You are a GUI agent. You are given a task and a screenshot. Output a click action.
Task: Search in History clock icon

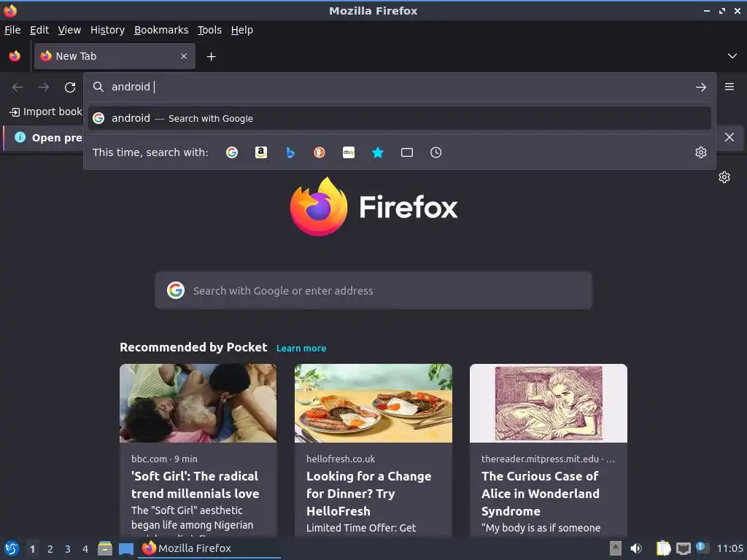click(436, 152)
